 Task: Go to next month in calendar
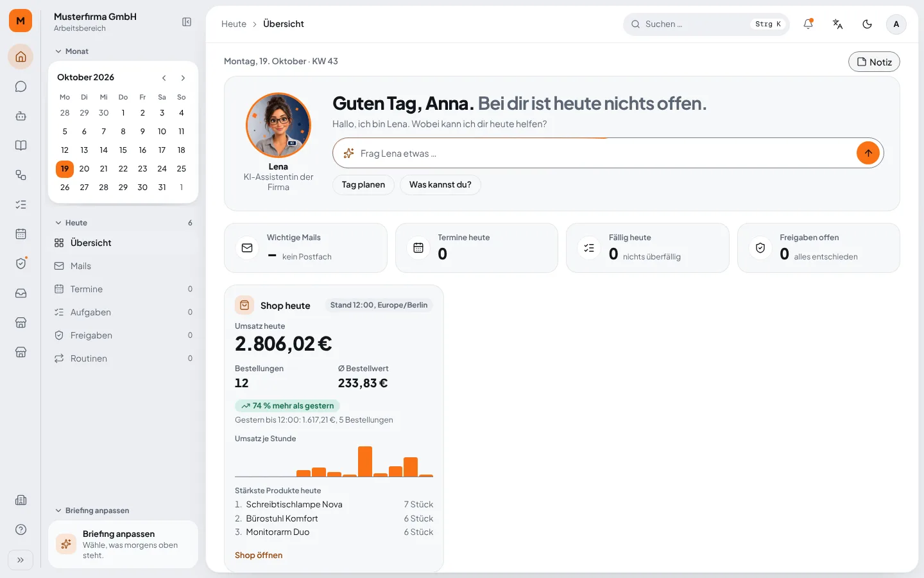tap(183, 78)
